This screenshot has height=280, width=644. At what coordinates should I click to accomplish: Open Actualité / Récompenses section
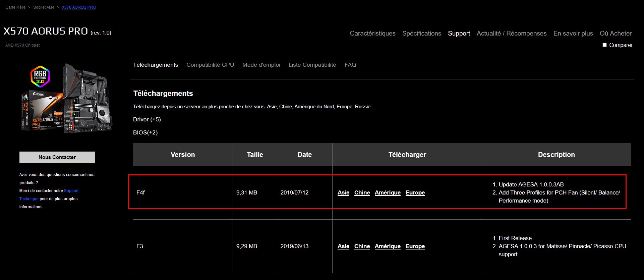[x=511, y=34]
